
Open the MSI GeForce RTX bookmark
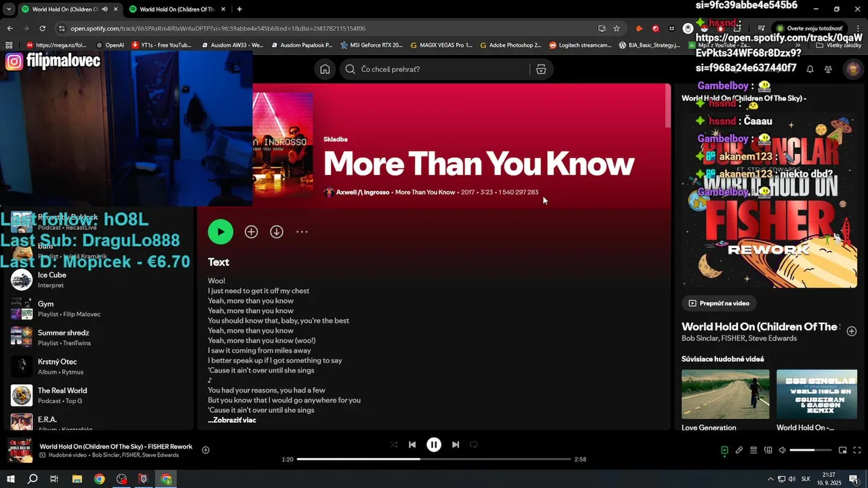(x=372, y=45)
